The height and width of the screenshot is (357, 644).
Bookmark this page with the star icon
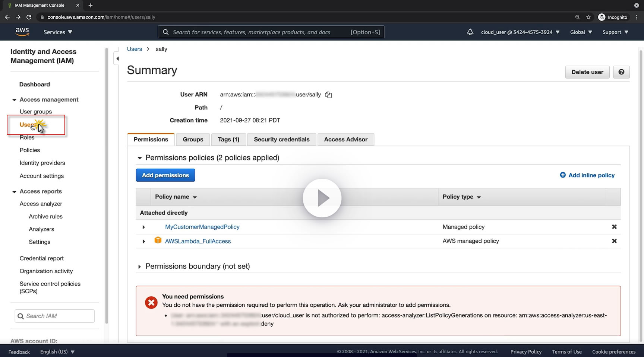coord(588,17)
